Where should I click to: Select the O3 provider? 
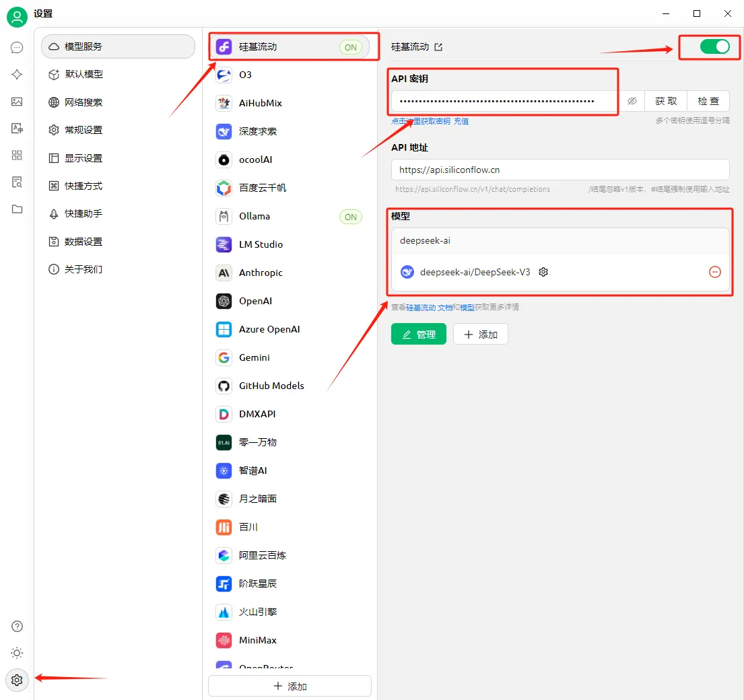tap(290, 75)
